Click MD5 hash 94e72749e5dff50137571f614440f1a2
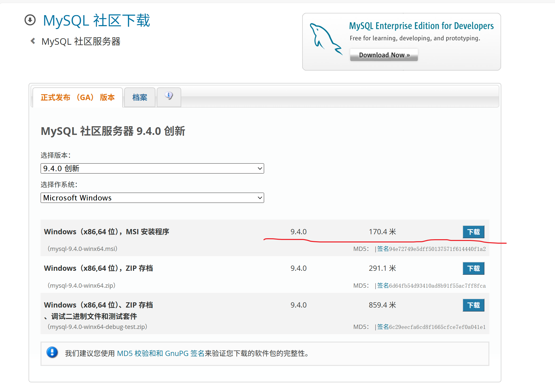 [x=437, y=249]
